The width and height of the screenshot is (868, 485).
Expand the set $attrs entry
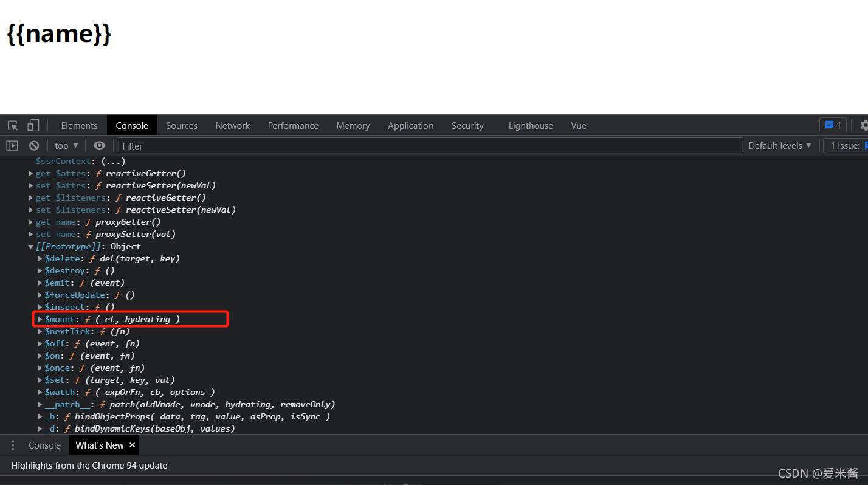[x=31, y=186]
